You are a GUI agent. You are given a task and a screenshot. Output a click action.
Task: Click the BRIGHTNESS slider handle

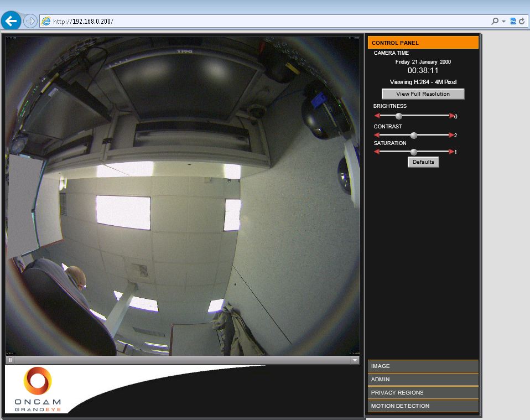(x=399, y=116)
